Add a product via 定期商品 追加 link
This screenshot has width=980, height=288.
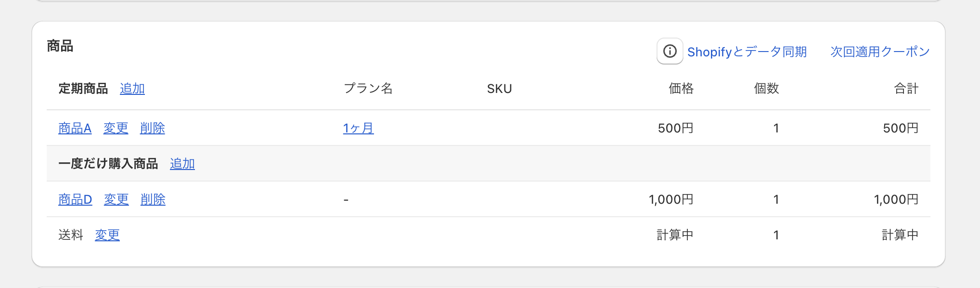[x=132, y=89]
